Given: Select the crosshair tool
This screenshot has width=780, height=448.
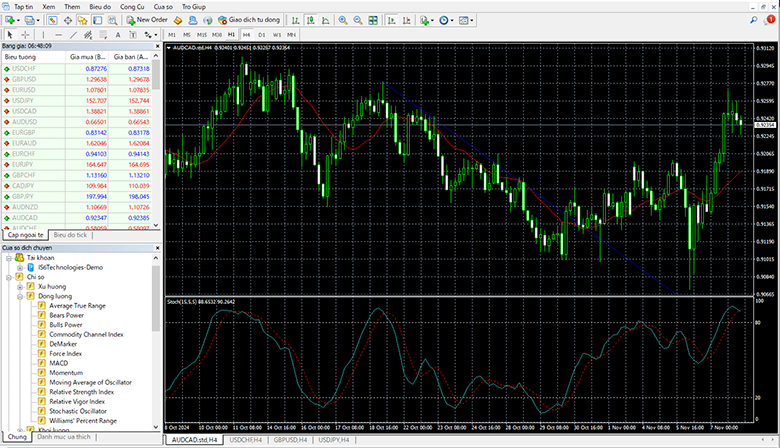Looking at the screenshot, I should point(25,35).
